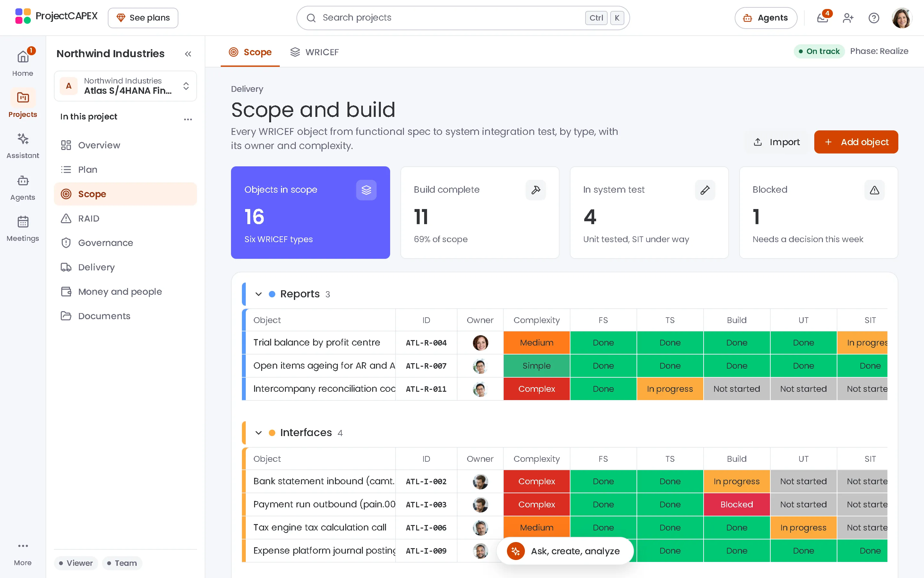Open the Agents button in header
The image size is (924, 578).
pos(766,18)
